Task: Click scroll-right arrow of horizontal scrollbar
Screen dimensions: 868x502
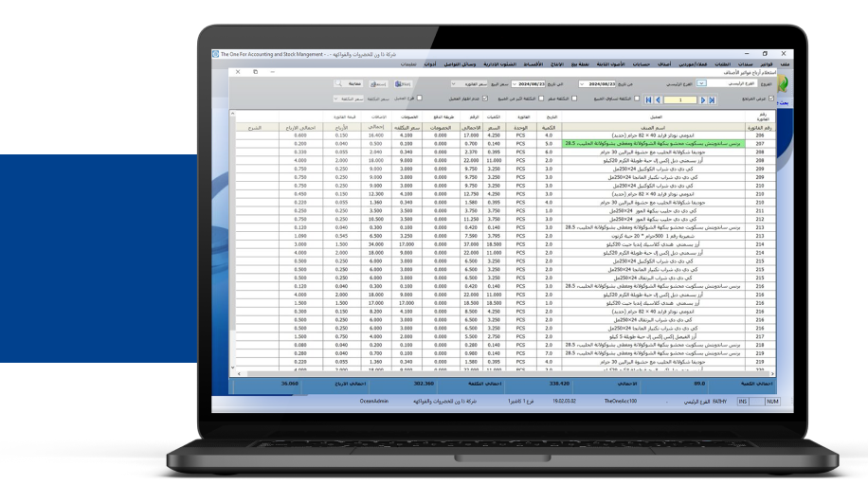Action: click(x=773, y=373)
